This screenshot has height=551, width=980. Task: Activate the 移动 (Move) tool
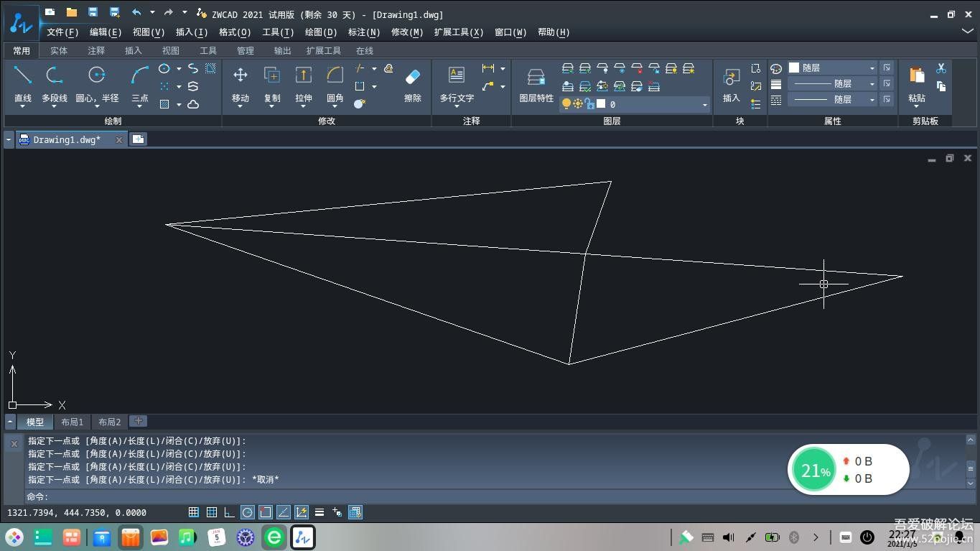240,75
